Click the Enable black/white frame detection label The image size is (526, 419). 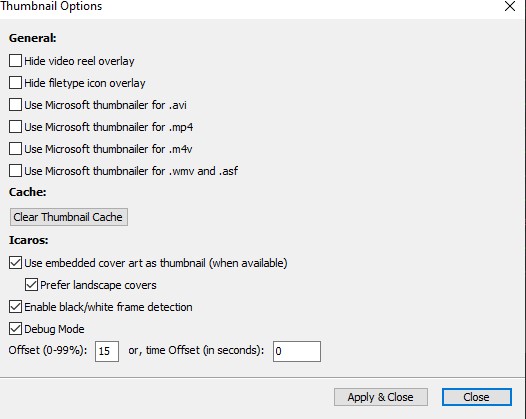pyautogui.click(x=108, y=307)
